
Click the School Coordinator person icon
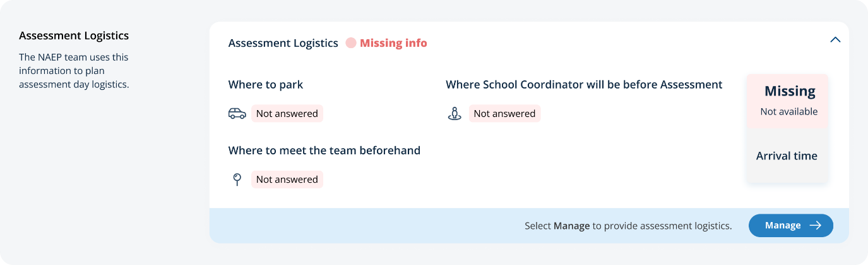(455, 114)
